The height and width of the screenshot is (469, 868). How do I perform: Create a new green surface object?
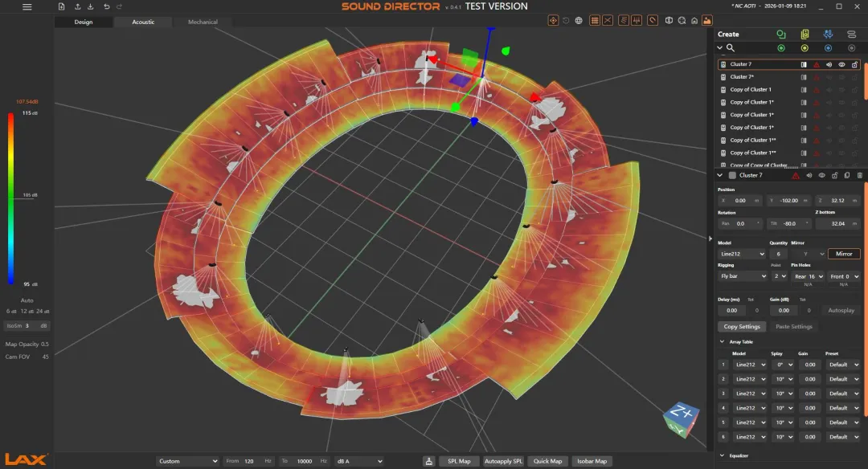(x=781, y=35)
